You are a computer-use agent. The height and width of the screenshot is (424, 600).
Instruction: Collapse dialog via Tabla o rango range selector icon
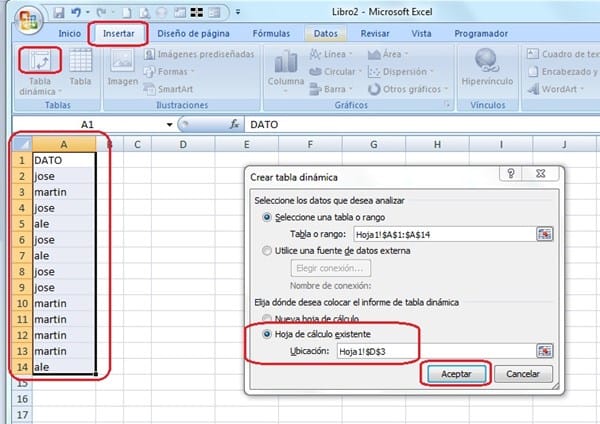pos(545,234)
